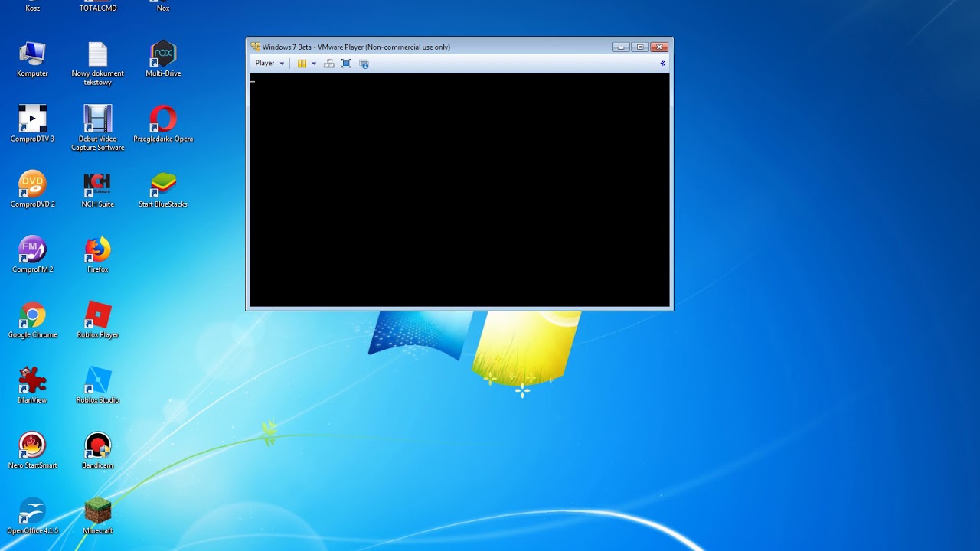The image size is (980, 551).
Task: Click the Kosz label
Action: tap(32, 8)
